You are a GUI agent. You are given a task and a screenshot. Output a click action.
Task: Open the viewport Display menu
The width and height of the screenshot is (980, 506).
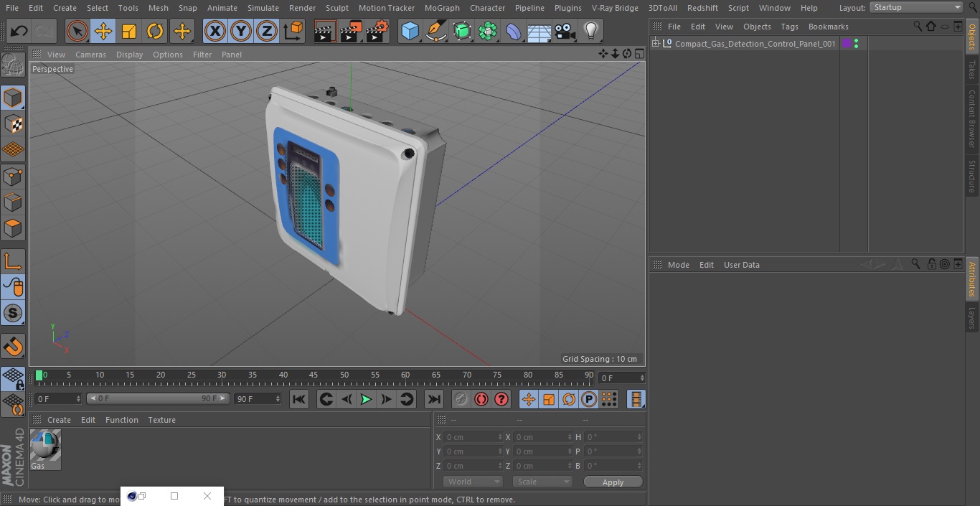(x=129, y=55)
